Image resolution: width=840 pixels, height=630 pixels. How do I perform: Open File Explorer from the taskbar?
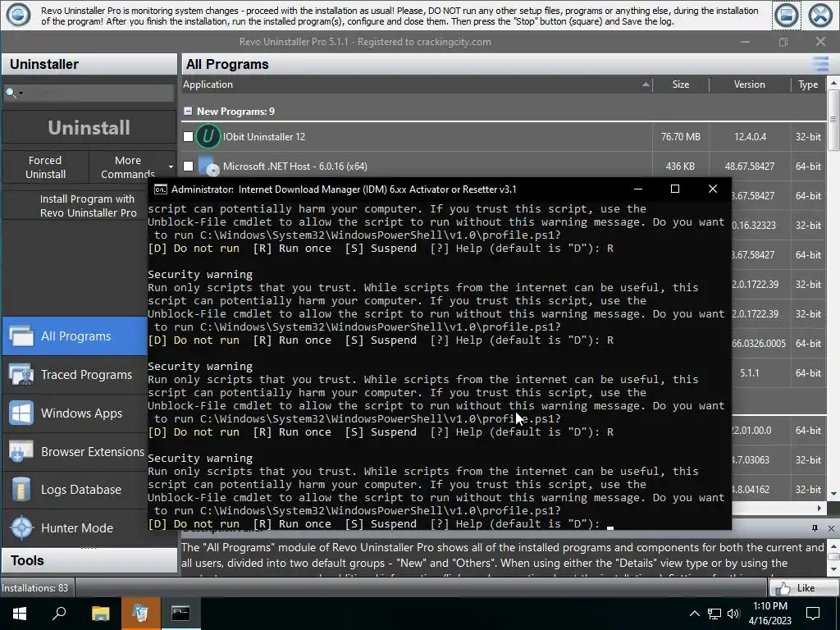[100, 614]
